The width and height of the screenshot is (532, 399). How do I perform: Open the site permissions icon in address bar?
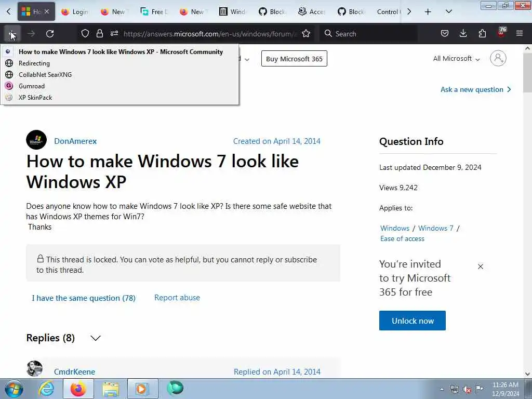pyautogui.click(x=114, y=34)
